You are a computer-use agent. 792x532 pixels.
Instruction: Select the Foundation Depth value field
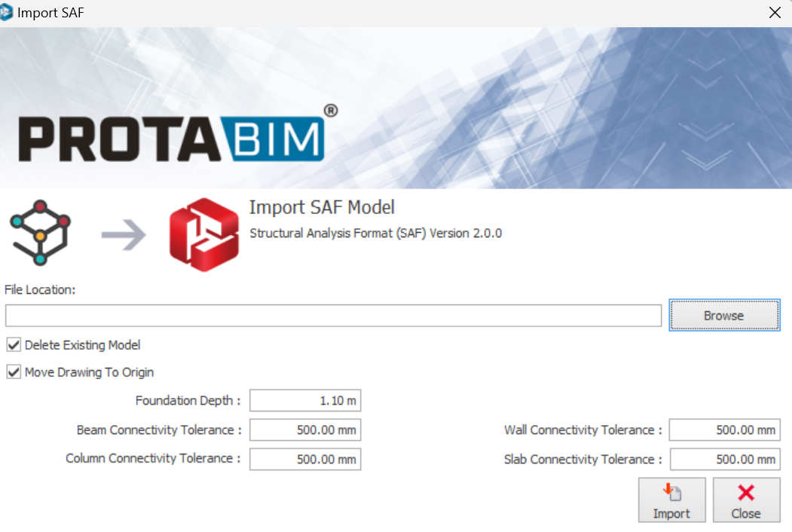tap(304, 401)
